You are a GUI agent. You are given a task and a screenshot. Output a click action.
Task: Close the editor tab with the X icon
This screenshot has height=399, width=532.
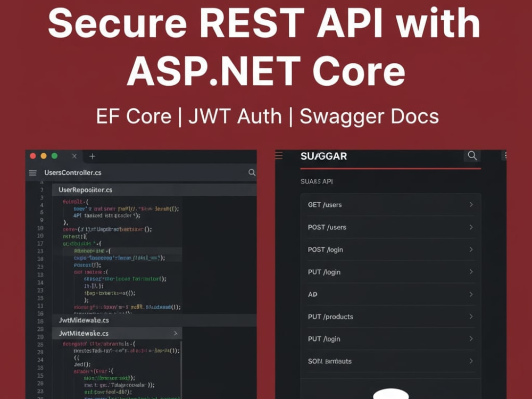click(x=74, y=156)
